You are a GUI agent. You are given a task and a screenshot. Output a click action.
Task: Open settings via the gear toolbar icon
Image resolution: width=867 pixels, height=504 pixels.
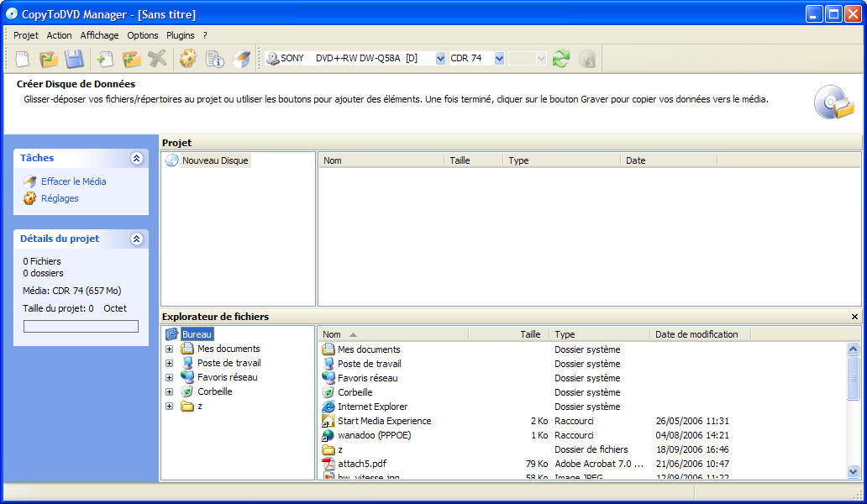[x=187, y=59]
